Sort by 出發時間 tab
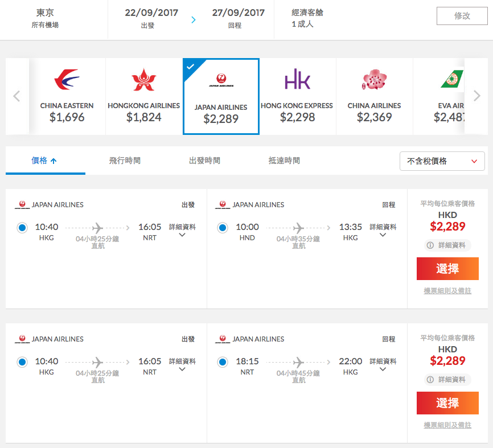493x448 pixels. pyautogui.click(x=205, y=161)
